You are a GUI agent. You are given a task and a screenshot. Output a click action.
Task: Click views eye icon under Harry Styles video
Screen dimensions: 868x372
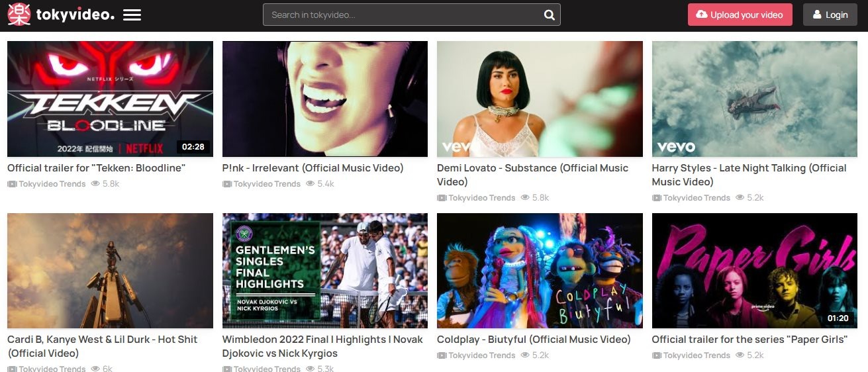point(740,197)
